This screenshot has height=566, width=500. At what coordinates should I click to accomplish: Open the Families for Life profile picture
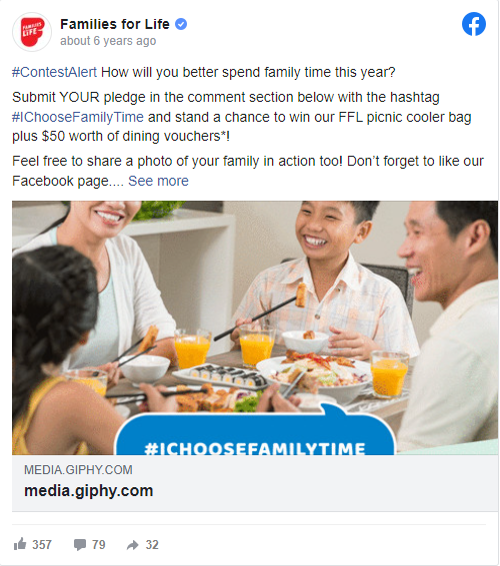pos(32,32)
